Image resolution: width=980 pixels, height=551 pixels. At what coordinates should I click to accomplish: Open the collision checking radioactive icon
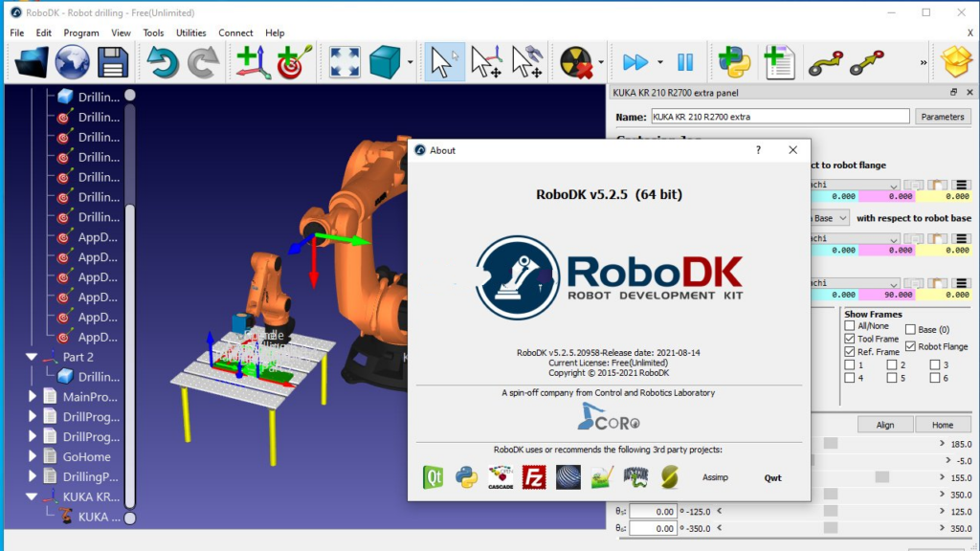[574, 60]
